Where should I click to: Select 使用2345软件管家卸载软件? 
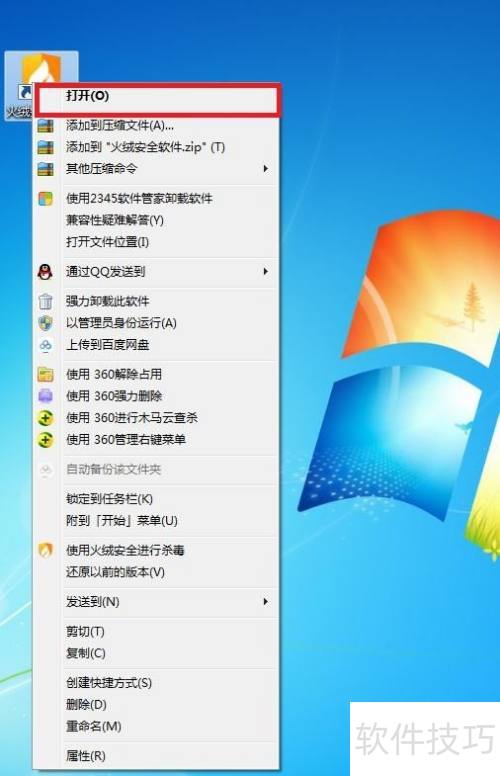pos(156,199)
